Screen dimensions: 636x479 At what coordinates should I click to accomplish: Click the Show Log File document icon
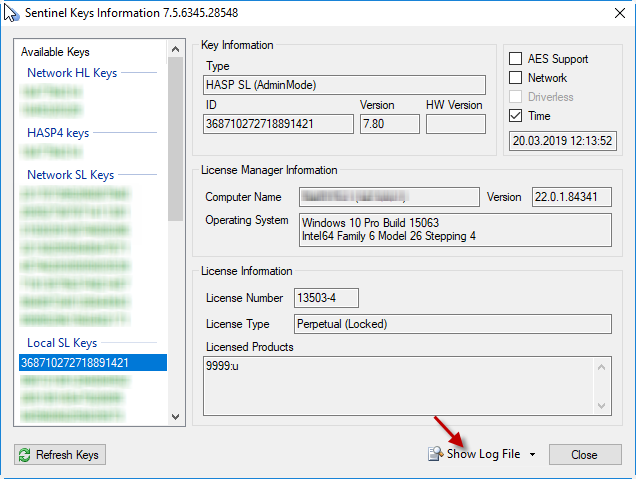coord(435,454)
